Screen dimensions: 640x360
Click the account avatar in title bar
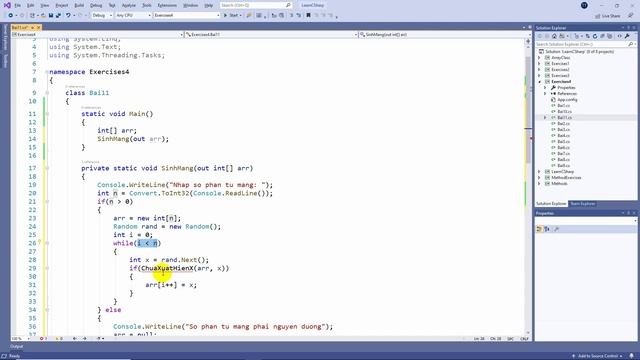[x=584, y=5]
